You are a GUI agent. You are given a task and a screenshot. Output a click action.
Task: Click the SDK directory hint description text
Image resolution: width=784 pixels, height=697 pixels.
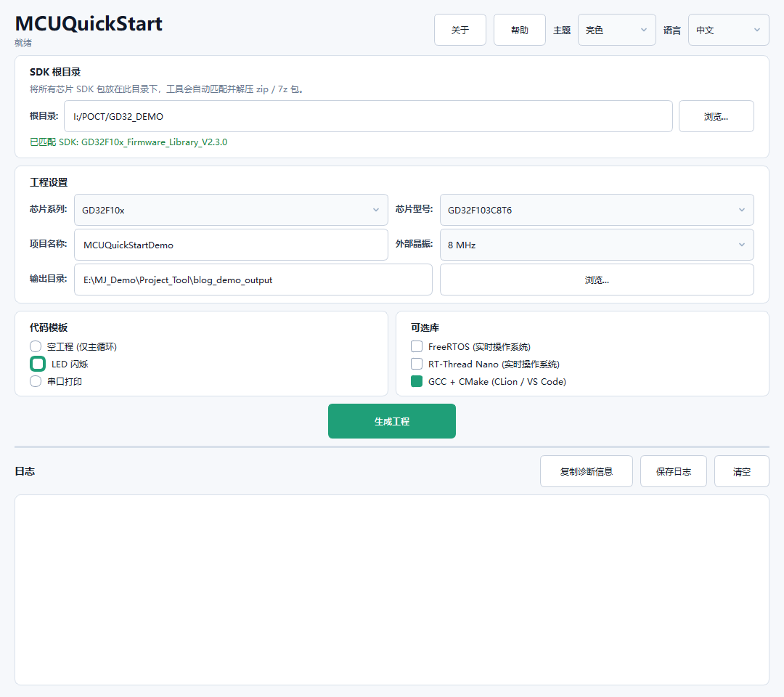pyautogui.click(x=166, y=89)
